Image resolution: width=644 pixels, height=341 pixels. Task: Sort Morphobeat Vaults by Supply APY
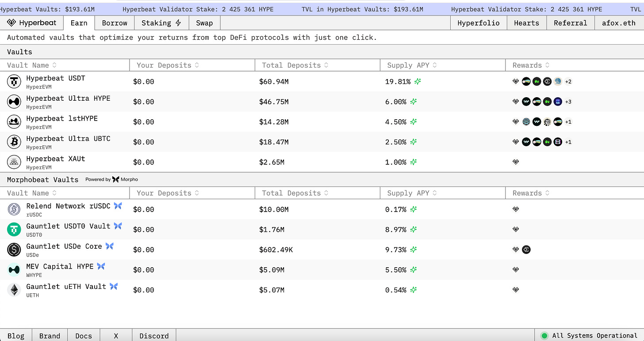point(412,193)
